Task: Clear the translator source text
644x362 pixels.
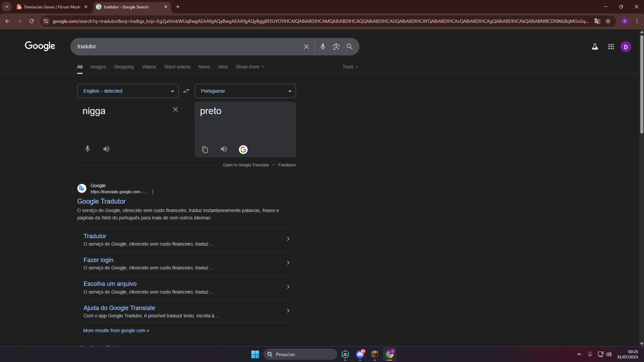Action: point(175,109)
